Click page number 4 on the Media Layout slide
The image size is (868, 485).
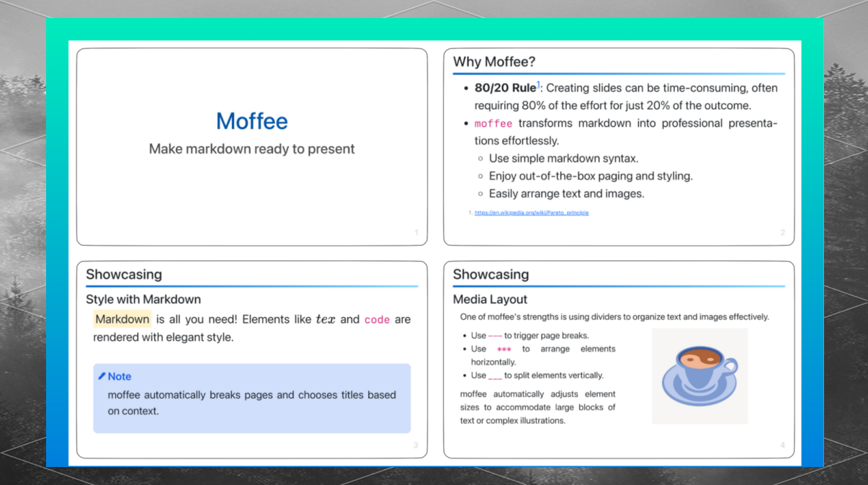[782, 445]
